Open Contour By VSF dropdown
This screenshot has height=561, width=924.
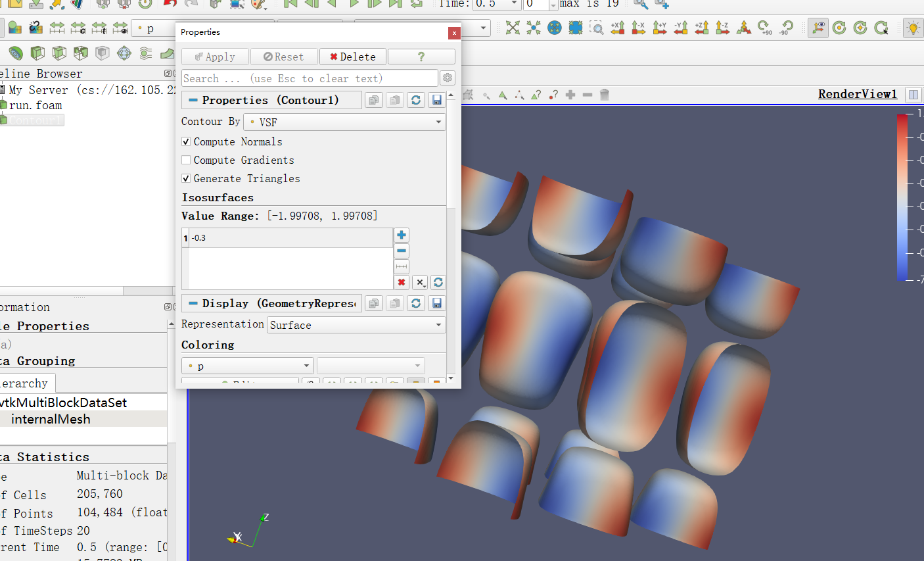(x=344, y=122)
